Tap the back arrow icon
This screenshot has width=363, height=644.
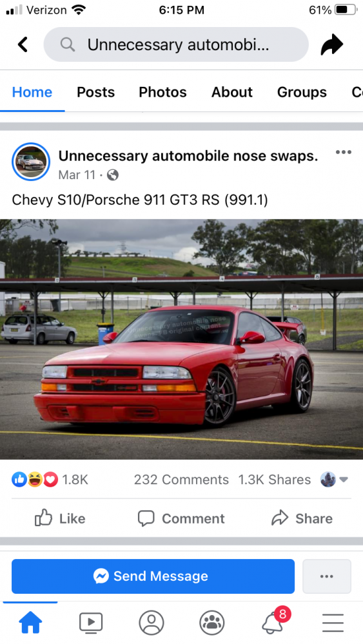(23, 44)
